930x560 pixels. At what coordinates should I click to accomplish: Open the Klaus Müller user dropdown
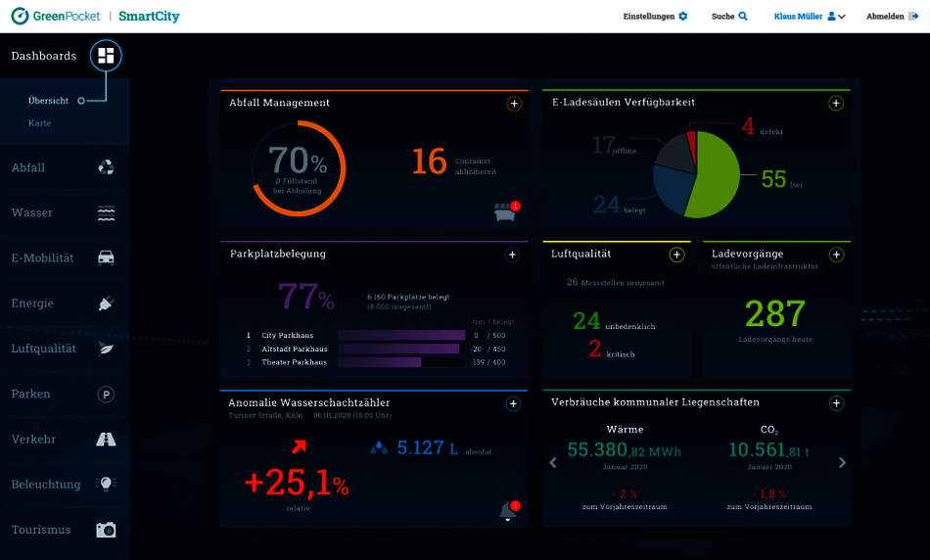pos(809,17)
